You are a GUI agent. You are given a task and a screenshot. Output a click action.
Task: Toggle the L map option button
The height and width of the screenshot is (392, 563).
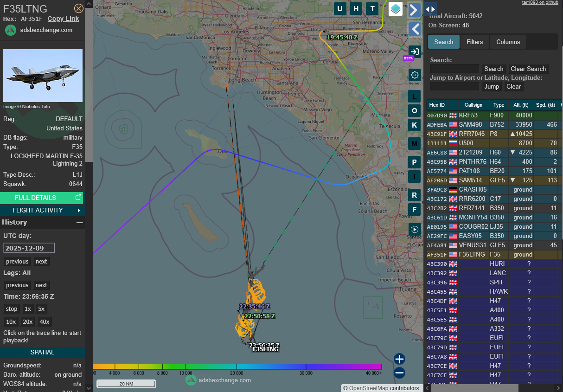[x=415, y=96]
